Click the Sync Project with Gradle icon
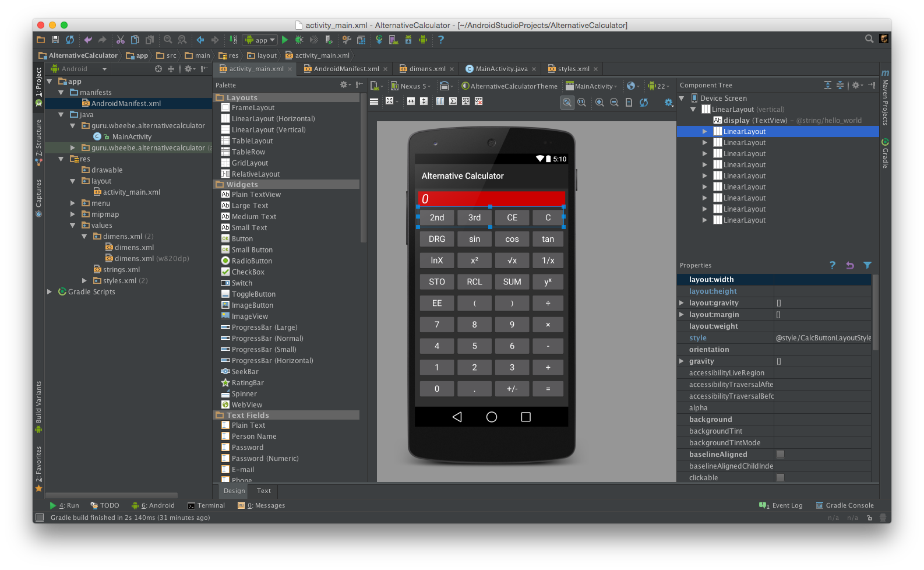Viewport: 924px width, 570px height. 379,40
